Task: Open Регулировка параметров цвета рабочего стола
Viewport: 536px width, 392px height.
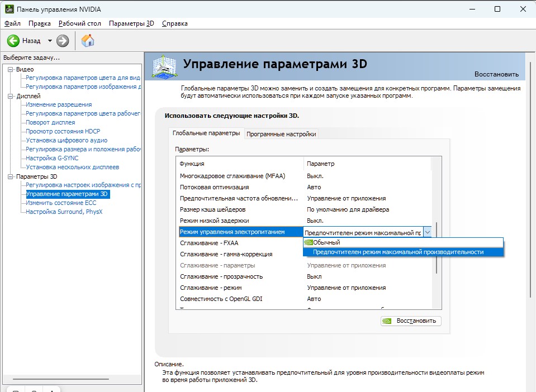Action: click(83, 113)
